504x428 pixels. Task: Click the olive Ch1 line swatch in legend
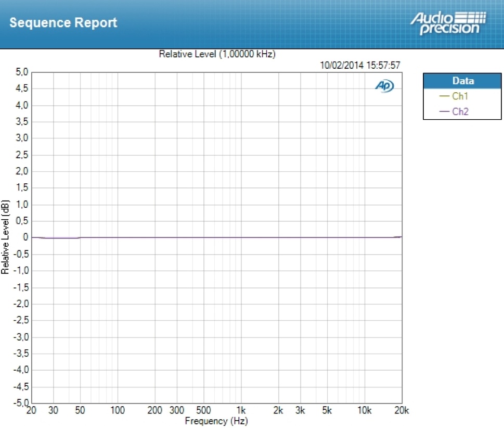coord(445,96)
